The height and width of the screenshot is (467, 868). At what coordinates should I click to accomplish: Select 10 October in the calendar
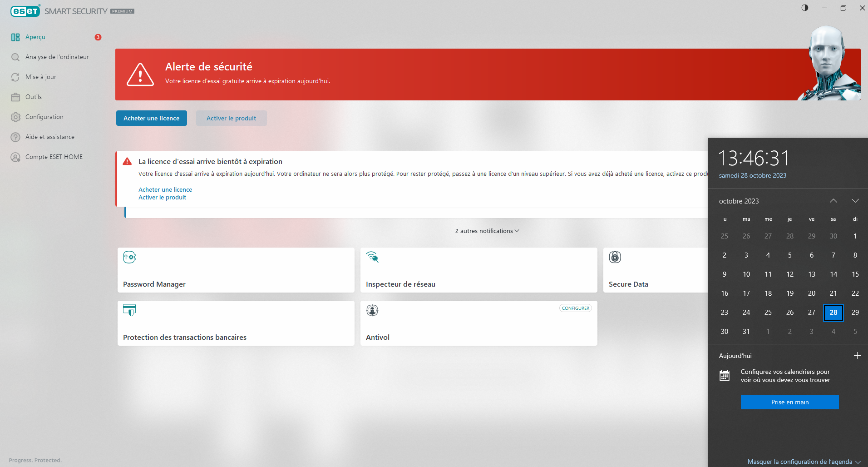point(746,274)
